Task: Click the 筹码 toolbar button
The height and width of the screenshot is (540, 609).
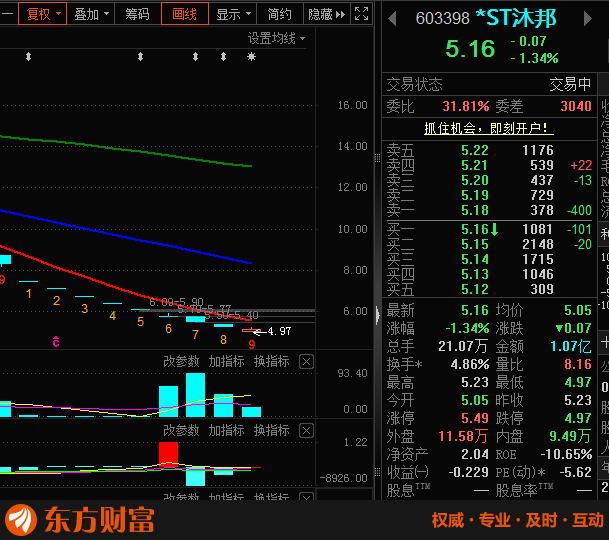Action: (x=137, y=14)
